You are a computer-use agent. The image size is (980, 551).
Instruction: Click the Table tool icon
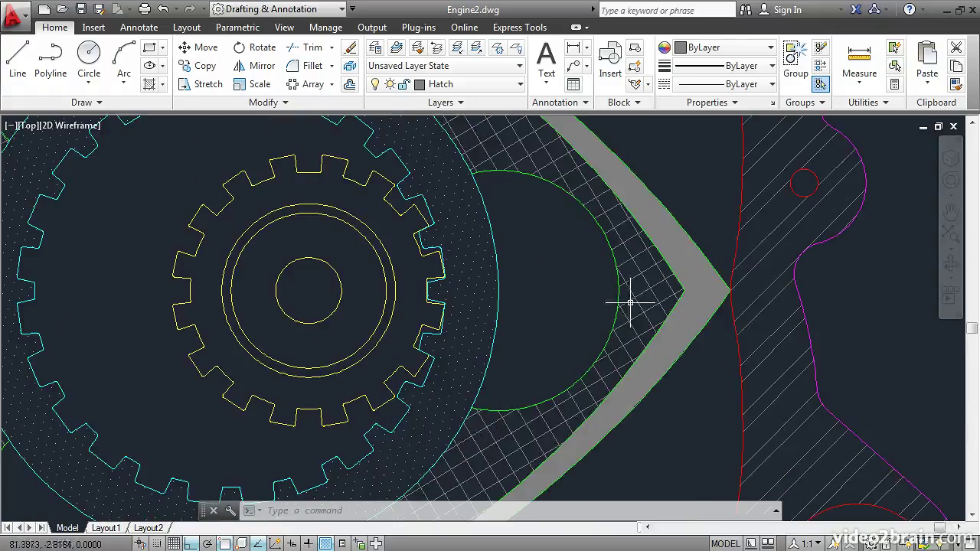coord(573,84)
